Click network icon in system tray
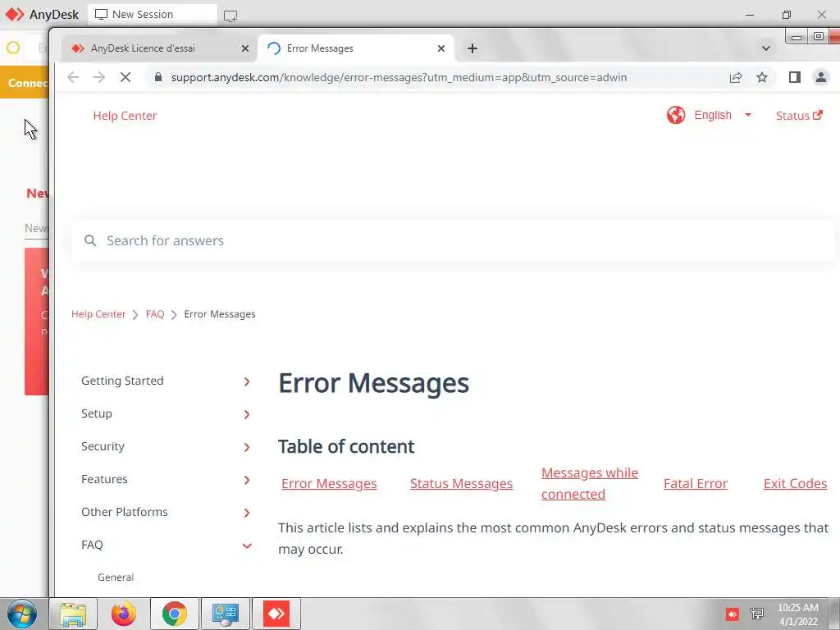The width and height of the screenshot is (840, 630). tap(757, 614)
